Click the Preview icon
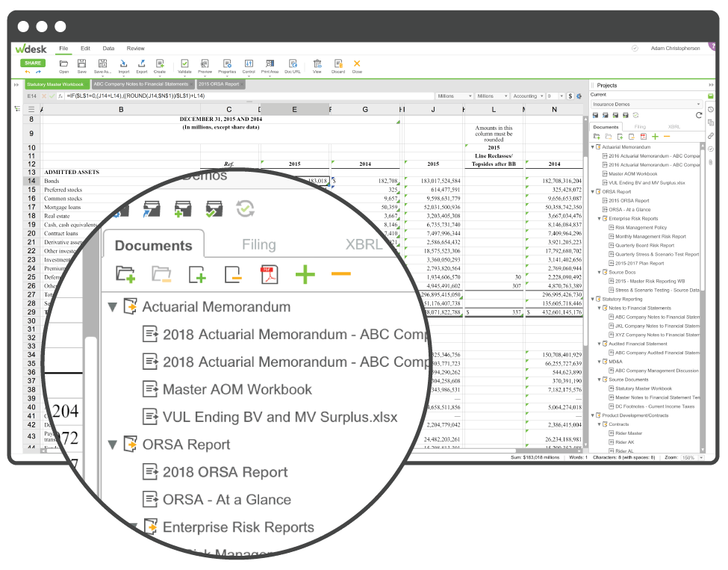 (x=205, y=63)
